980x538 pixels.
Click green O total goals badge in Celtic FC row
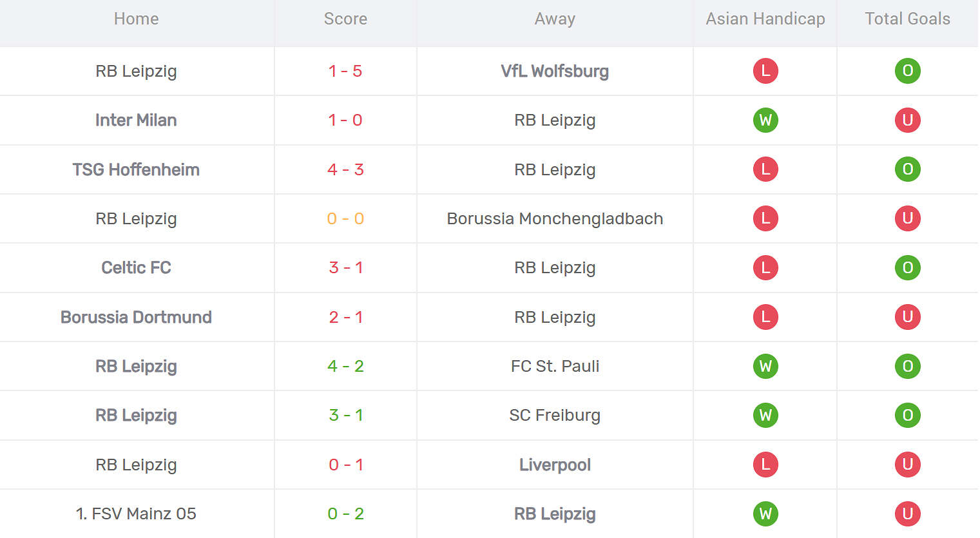tap(907, 267)
